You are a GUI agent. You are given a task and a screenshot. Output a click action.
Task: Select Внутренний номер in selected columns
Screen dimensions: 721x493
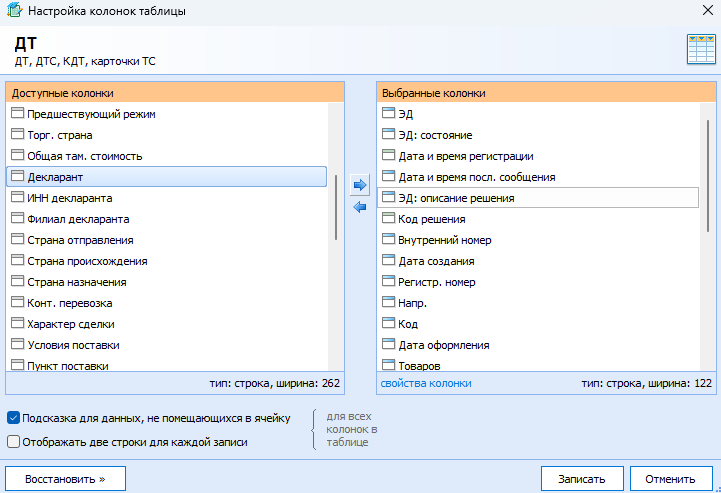[x=538, y=240]
